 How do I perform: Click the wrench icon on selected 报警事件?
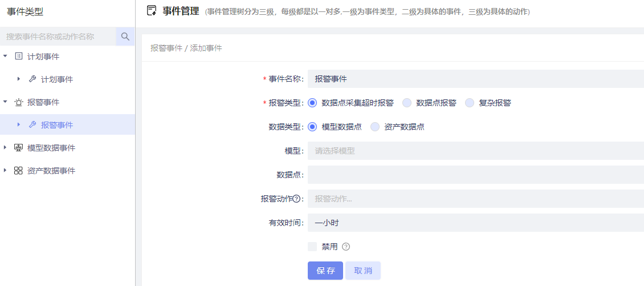(32, 124)
